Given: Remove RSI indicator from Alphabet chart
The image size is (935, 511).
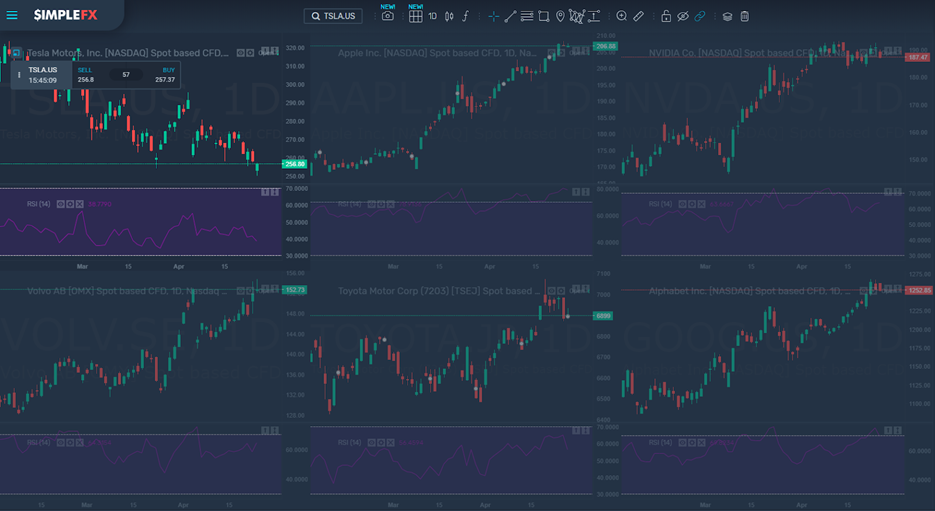Looking at the screenshot, I should (701, 442).
